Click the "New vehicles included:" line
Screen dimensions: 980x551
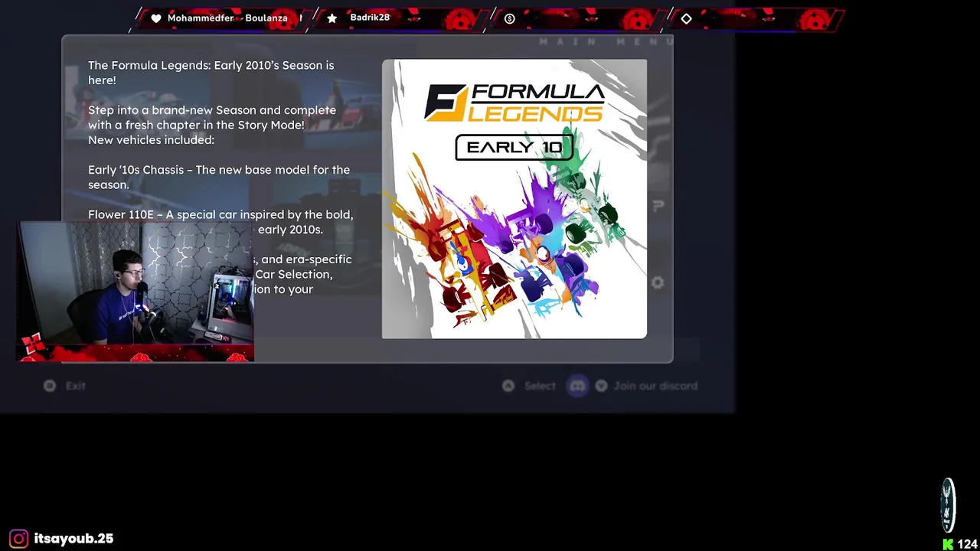(x=151, y=140)
